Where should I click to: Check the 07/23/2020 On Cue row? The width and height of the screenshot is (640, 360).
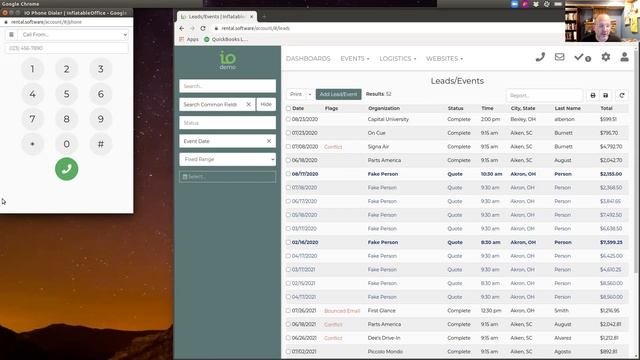289,133
